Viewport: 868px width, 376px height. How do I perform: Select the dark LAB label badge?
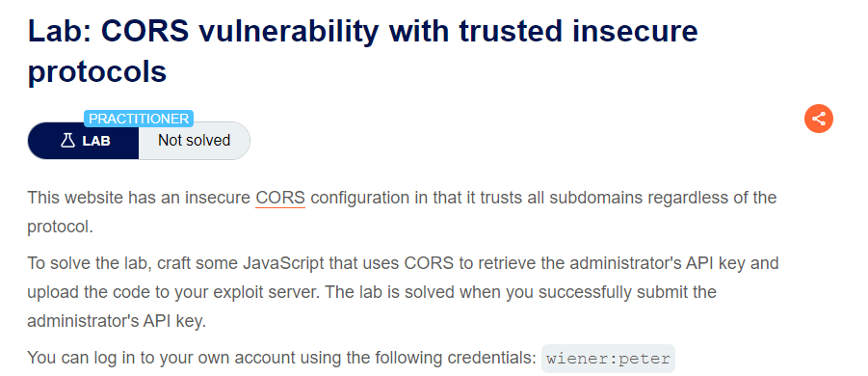[x=83, y=141]
